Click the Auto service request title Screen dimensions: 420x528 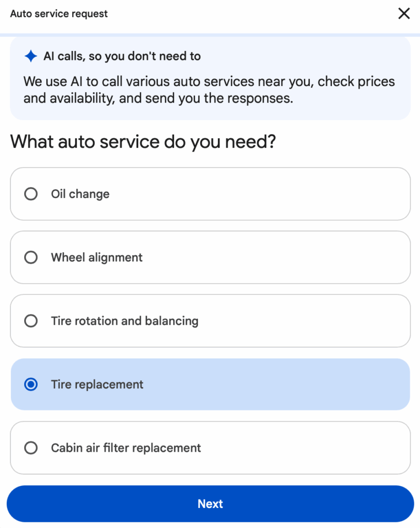pyautogui.click(x=58, y=13)
